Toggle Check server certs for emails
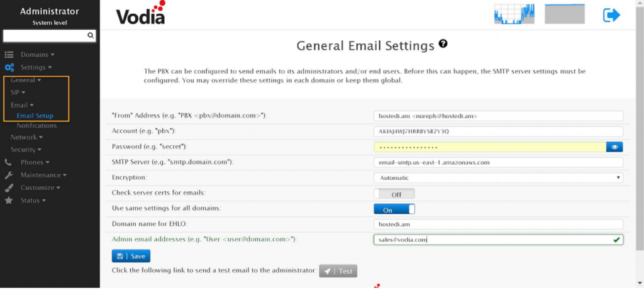The width and height of the screenshot is (644, 293). pyautogui.click(x=394, y=194)
